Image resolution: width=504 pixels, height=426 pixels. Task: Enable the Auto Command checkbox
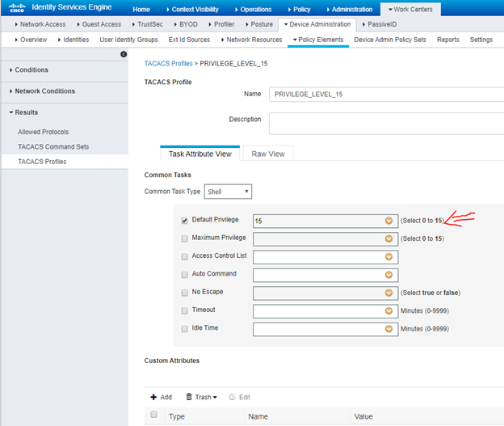point(184,275)
